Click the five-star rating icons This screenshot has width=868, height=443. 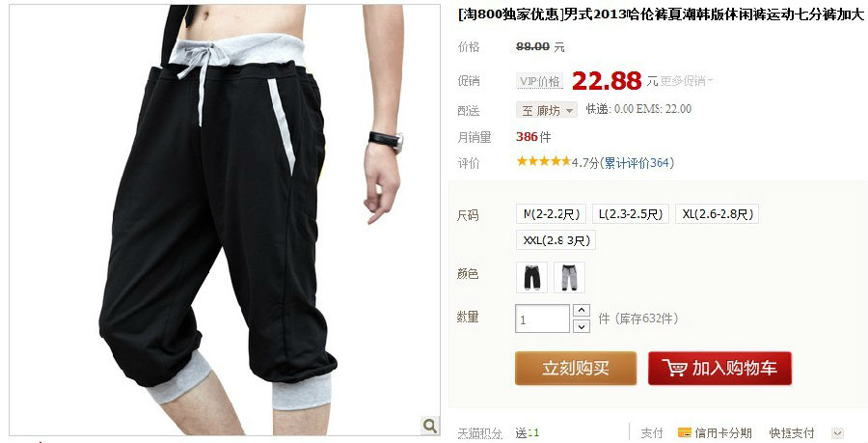click(x=543, y=161)
